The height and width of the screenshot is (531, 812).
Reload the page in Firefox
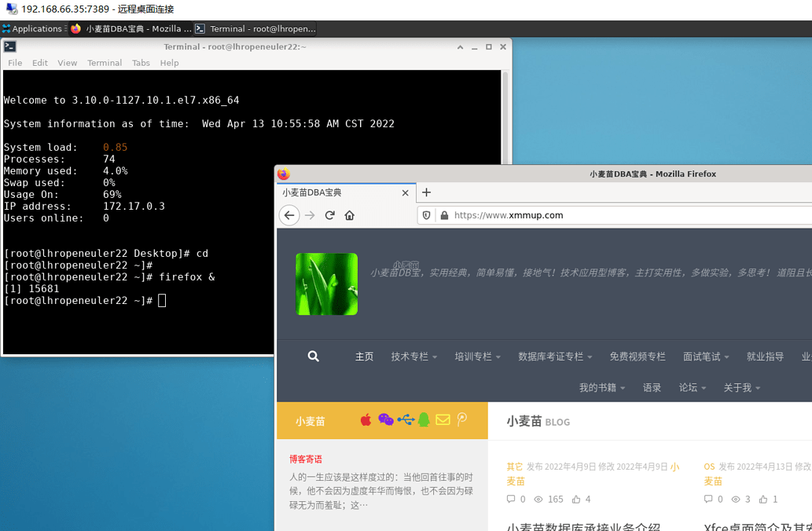[329, 215]
